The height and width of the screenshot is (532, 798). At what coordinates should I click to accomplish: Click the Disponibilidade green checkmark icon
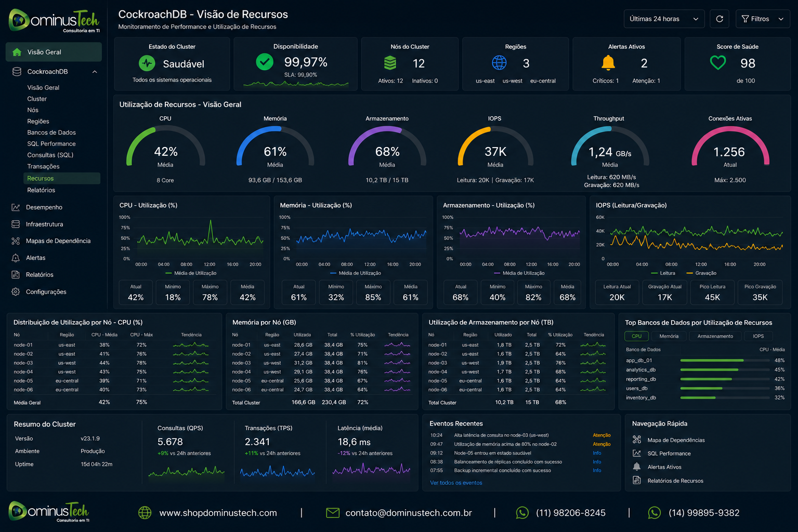click(265, 62)
